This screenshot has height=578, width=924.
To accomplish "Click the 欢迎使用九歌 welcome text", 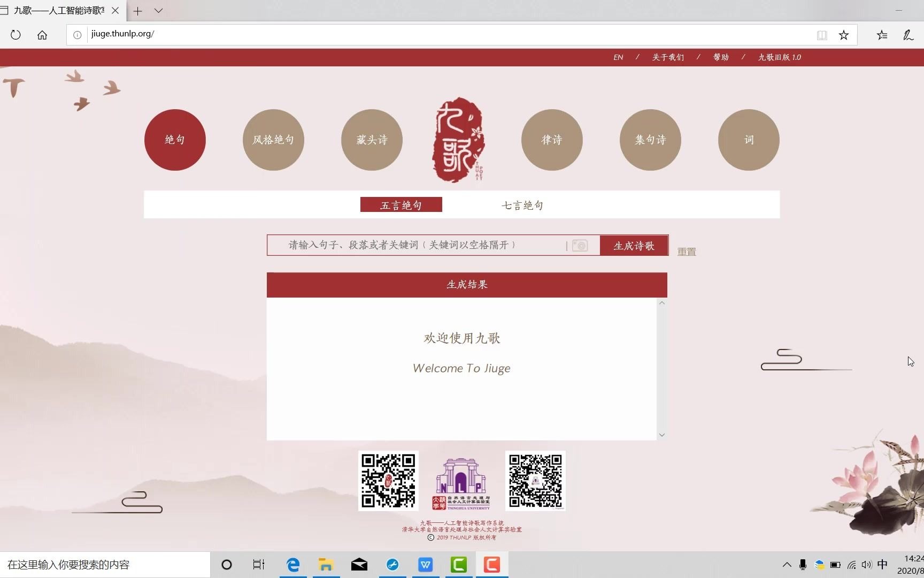I will pos(462,338).
